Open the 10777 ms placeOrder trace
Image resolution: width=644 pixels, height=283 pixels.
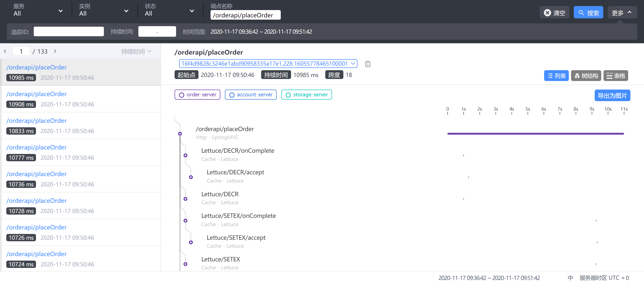[x=81, y=152]
